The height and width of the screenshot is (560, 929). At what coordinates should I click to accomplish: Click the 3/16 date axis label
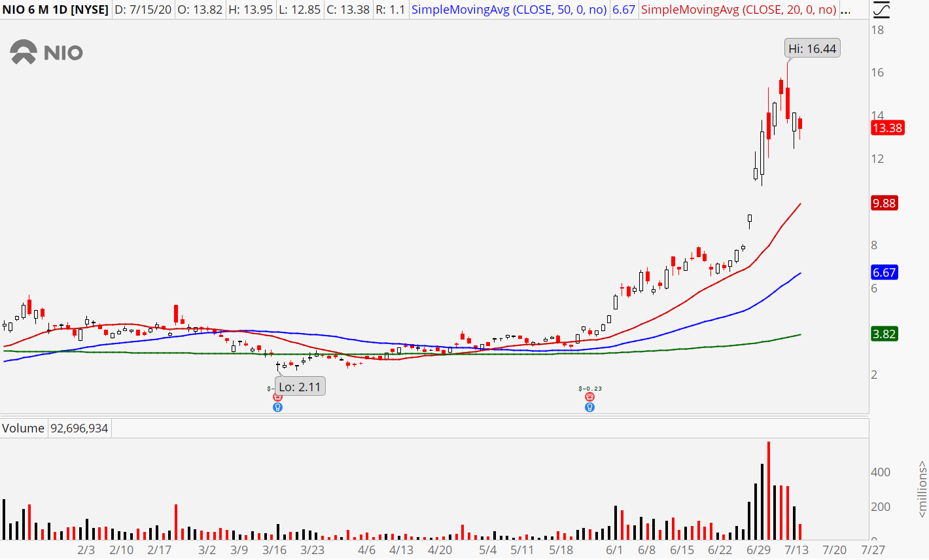pyautogui.click(x=274, y=550)
